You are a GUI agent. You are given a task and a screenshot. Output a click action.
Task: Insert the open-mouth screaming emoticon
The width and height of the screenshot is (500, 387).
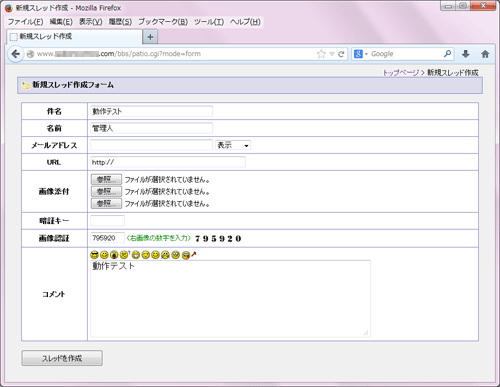pyautogui.click(x=114, y=255)
